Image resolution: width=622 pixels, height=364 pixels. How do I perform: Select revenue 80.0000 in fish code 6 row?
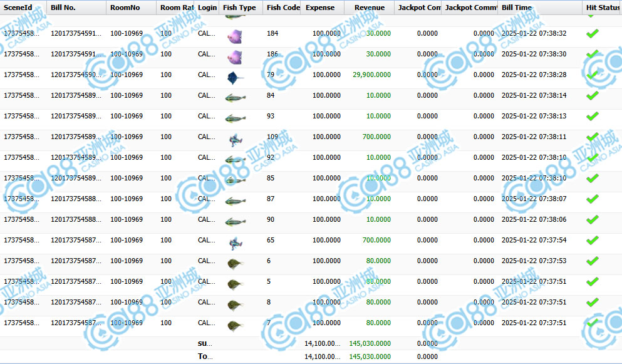(x=378, y=261)
